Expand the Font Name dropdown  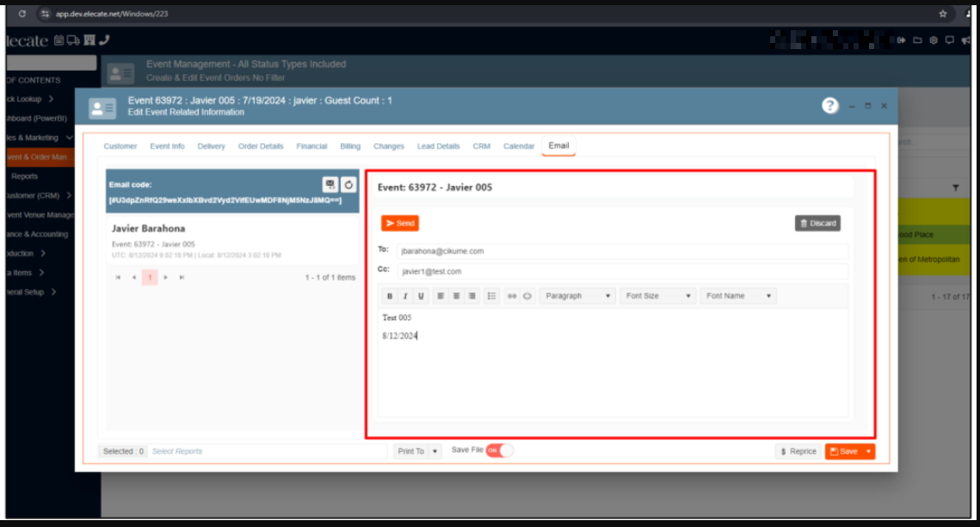click(739, 296)
